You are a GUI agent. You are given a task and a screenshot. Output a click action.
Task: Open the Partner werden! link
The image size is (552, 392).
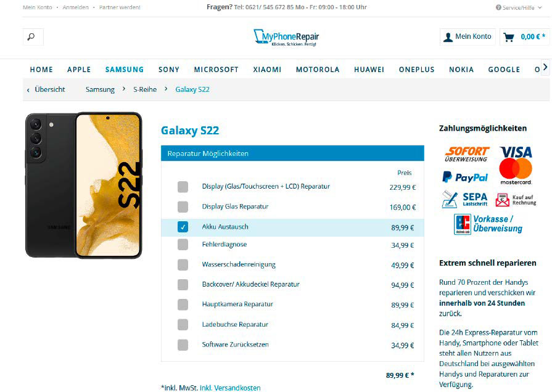tap(120, 7)
